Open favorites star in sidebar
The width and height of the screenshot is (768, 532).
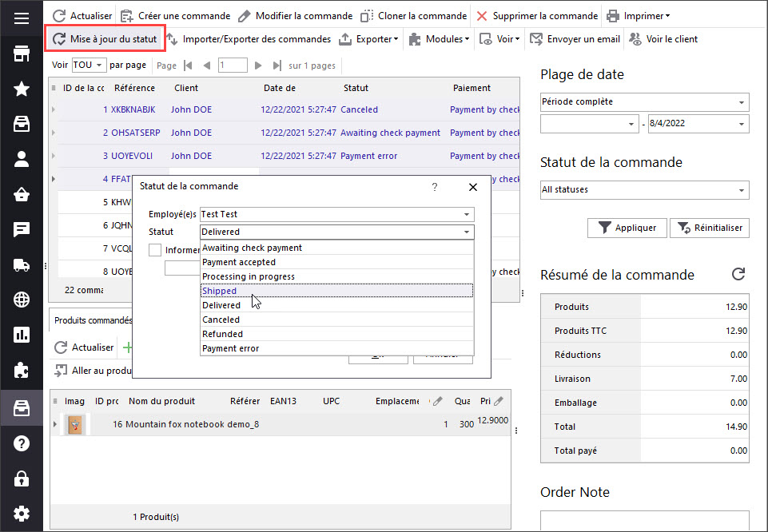pyautogui.click(x=21, y=89)
